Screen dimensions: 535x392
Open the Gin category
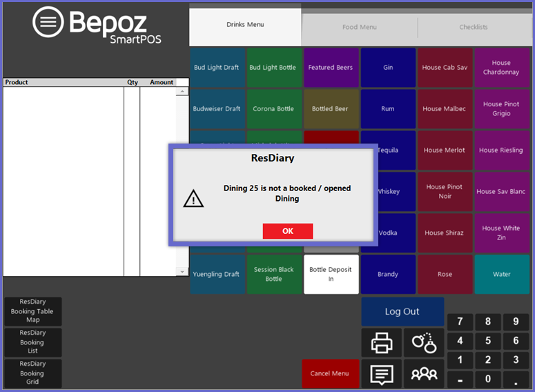388,68
